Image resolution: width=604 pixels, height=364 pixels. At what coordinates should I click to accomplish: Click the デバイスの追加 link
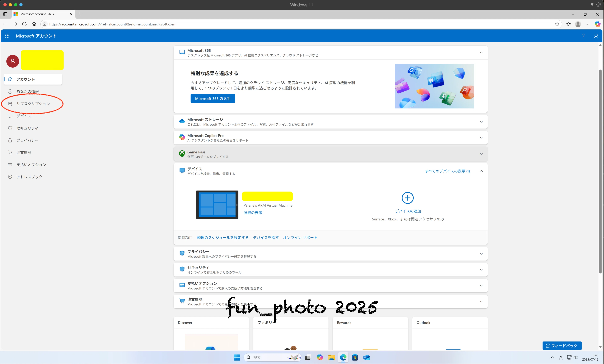pyautogui.click(x=408, y=211)
